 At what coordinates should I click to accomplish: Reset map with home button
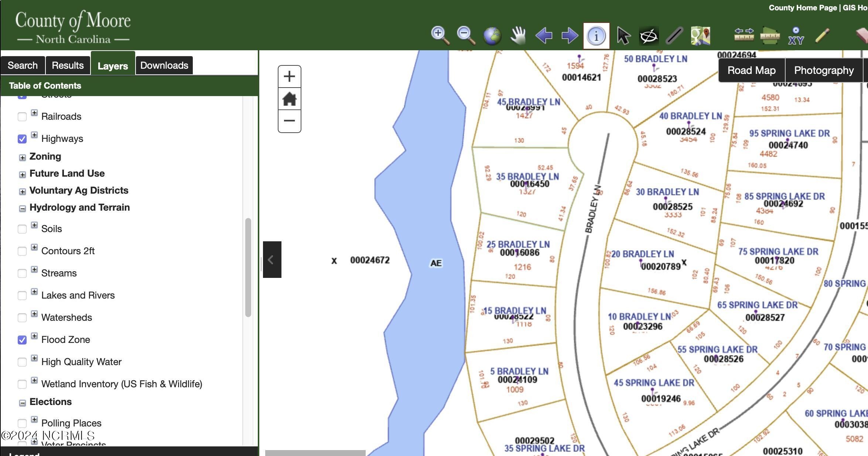tap(289, 99)
